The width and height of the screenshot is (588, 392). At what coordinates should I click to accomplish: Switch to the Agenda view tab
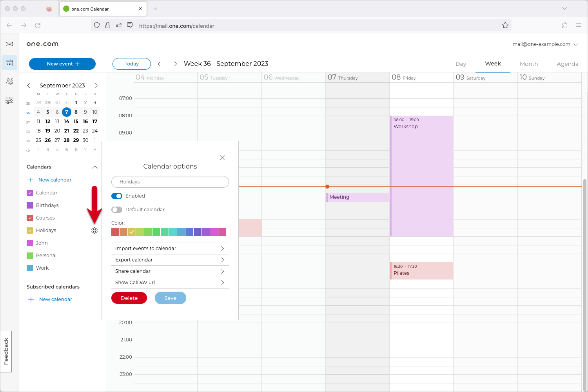click(x=567, y=64)
